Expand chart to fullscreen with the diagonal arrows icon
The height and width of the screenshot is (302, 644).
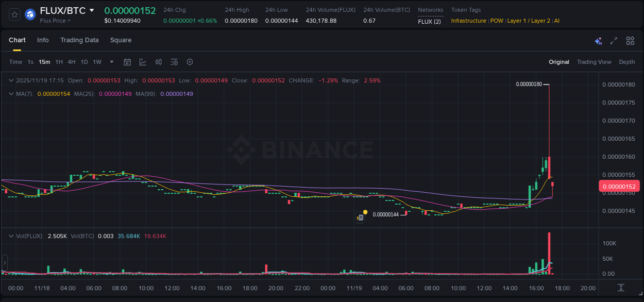(613, 40)
